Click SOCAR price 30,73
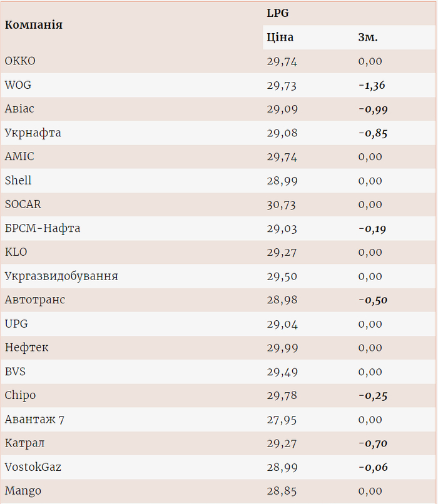The width and height of the screenshot is (438, 504). (282, 204)
